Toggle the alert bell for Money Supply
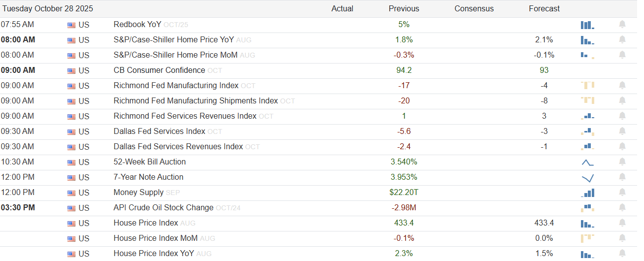The width and height of the screenshot is (644, 261). pos(622,193)
